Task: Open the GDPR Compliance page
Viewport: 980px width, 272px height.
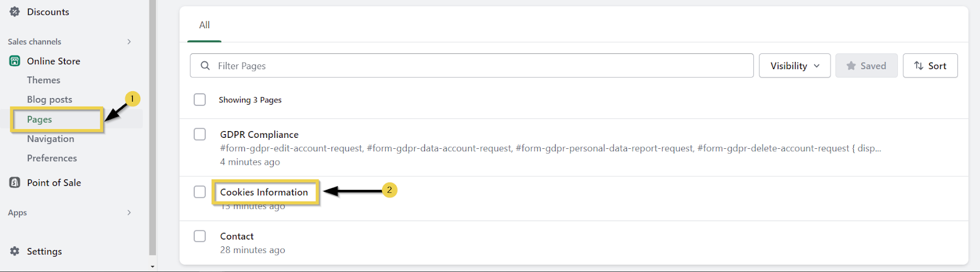Action: click(x=259, y=135)
